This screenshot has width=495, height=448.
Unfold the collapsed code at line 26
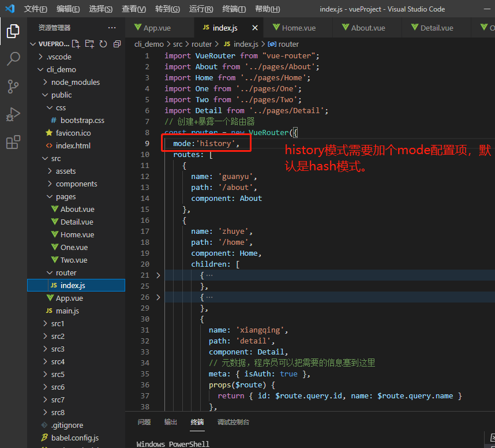[158, 297]
